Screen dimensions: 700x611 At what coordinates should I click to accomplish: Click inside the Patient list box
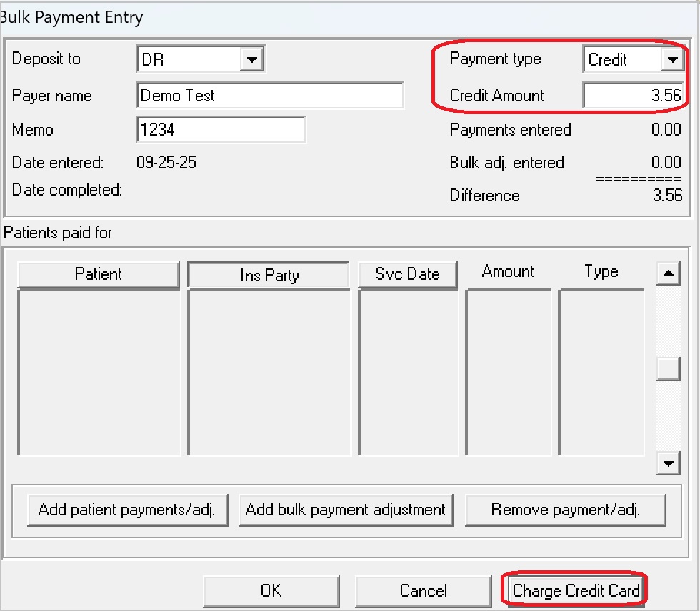pos(99,371)
